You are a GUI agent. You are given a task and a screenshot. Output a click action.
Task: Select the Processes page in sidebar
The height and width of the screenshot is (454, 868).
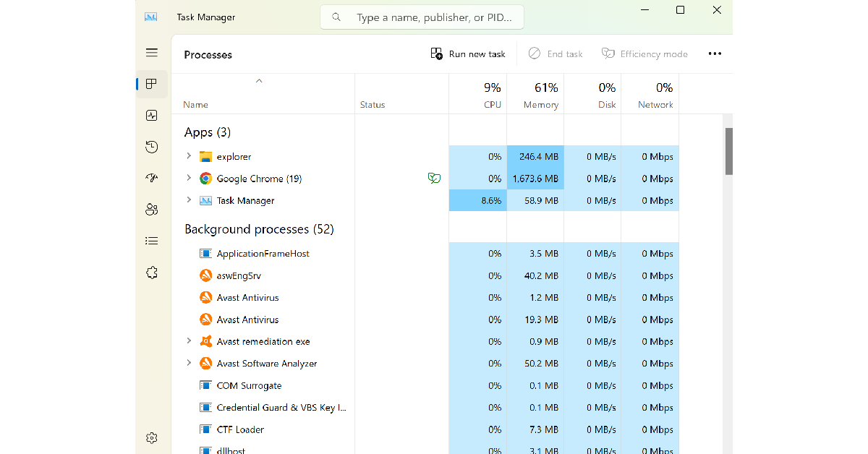point(151,84)
